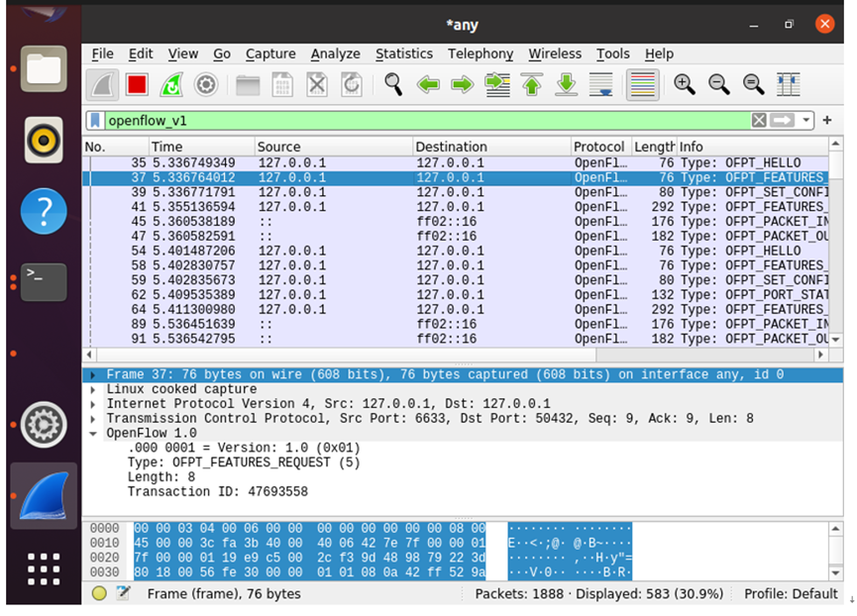Open display filter history dropdown
The height and width of the screenshot is (616, 857).
click(805, 120)
